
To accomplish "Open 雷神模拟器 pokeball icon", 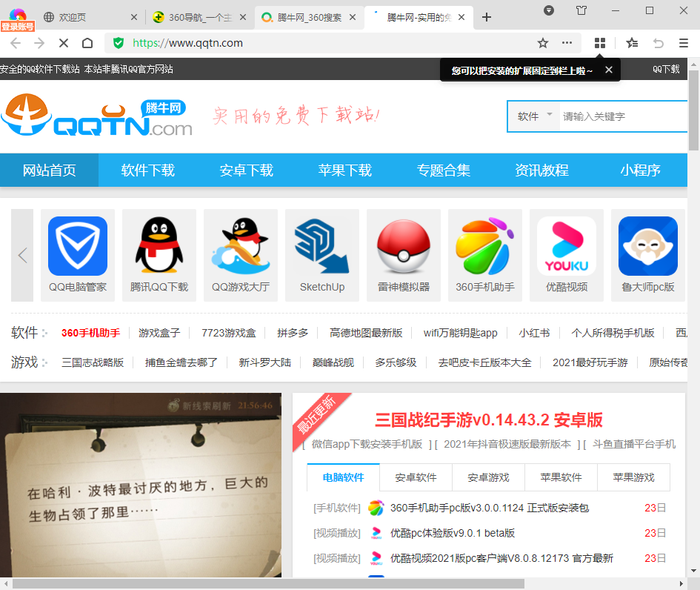I will [x=404, y=246].
